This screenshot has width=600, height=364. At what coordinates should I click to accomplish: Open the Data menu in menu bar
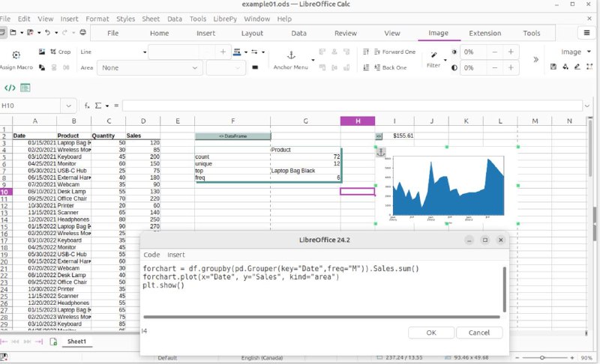[175, 19]
